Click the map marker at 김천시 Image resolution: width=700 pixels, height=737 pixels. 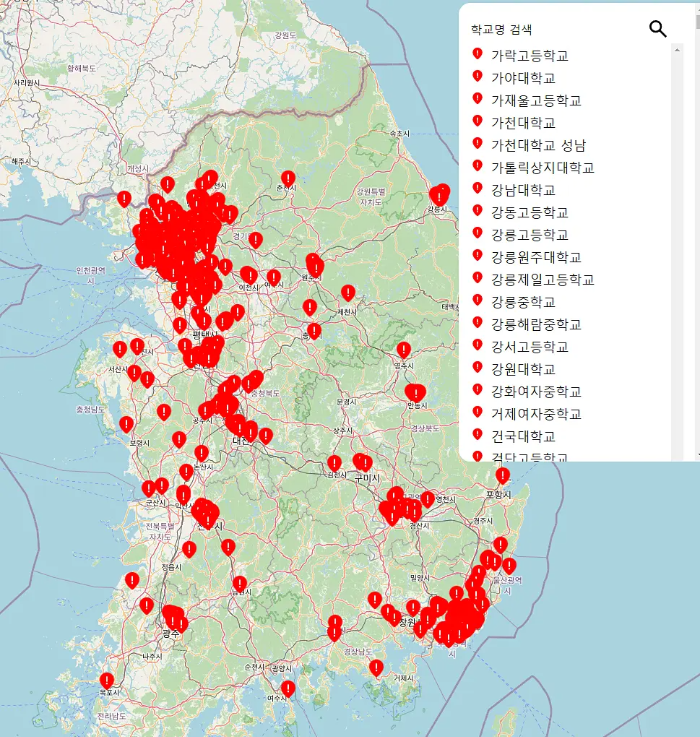(x=334, y=464)
